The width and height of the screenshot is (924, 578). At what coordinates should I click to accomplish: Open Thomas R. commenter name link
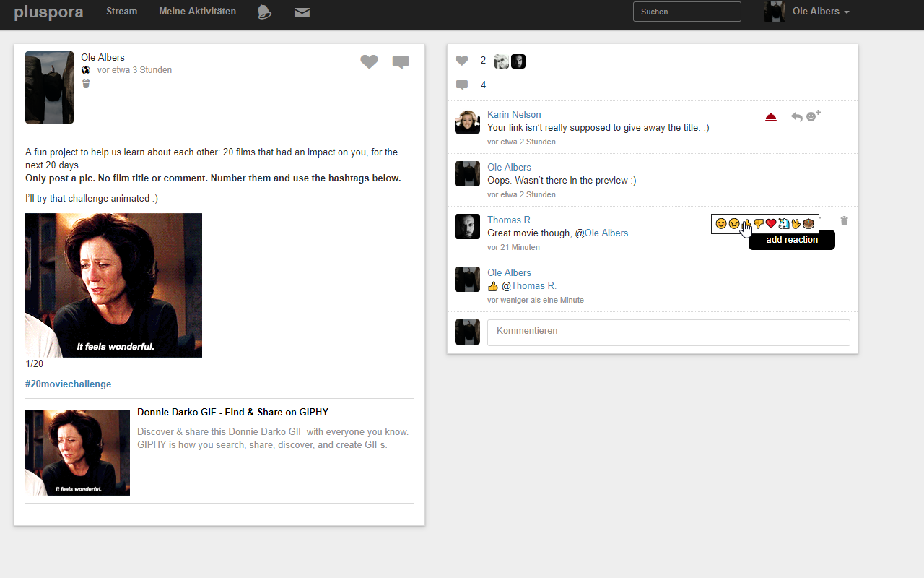[x=510, y=220]
